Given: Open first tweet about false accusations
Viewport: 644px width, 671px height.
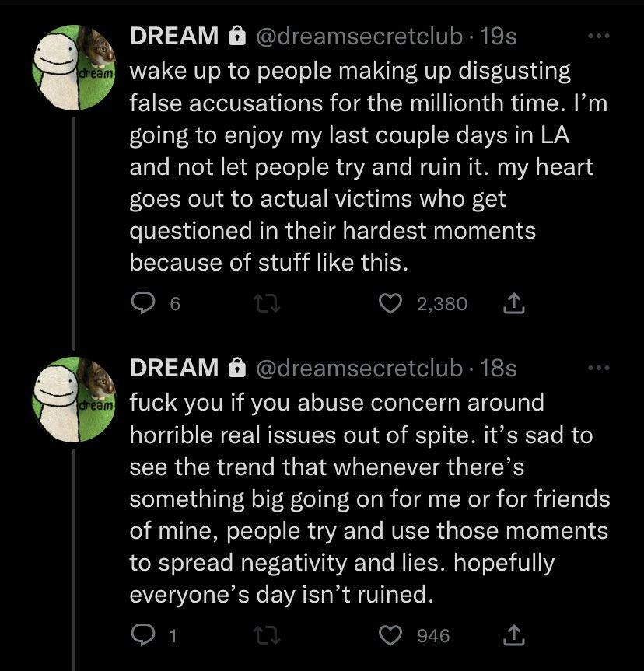Looking at the screenshot, I should pyautogui.click(x=368, y=166).
